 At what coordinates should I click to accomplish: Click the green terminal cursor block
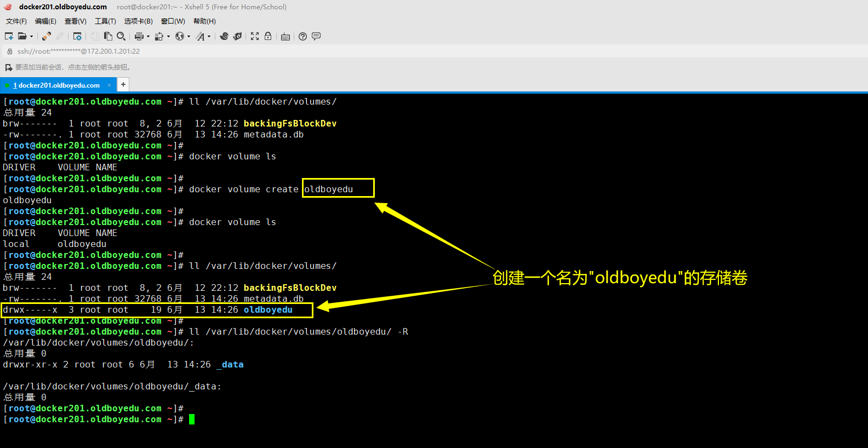coord(192,420)
